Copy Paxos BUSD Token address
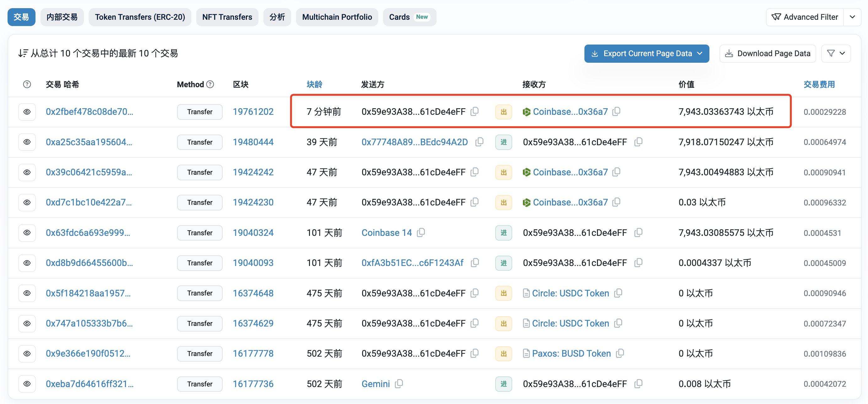 pos(620,353)
